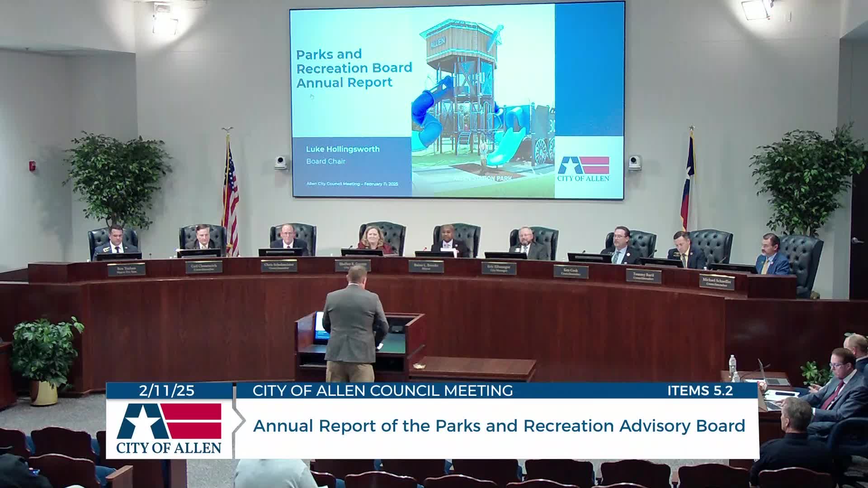Click the potted plant with yellow pot at lower left
The height and width of the screenshot is (488, 868).
click(44, 361)
